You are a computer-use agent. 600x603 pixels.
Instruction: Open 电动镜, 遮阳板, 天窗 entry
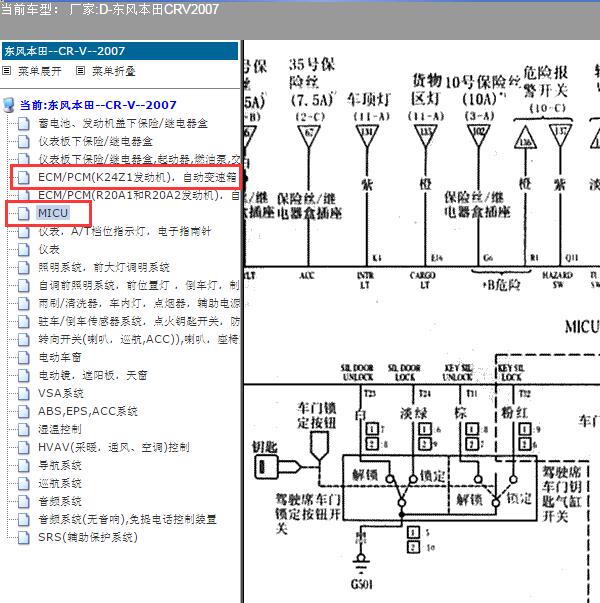pyautogui.click(x=93, y=375)
